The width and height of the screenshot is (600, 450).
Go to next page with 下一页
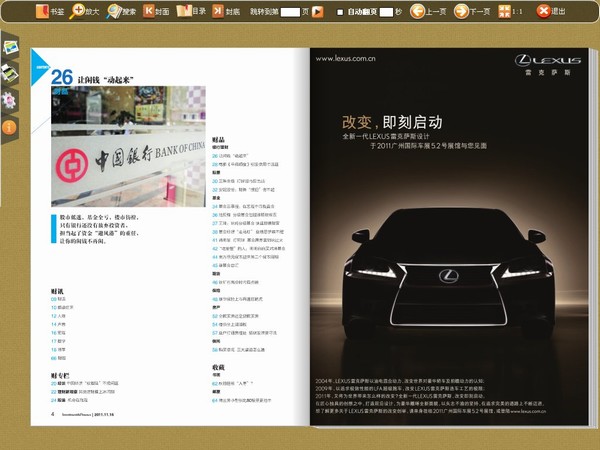point(472,11)
